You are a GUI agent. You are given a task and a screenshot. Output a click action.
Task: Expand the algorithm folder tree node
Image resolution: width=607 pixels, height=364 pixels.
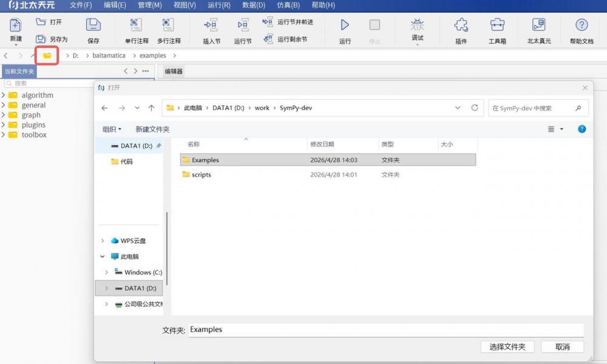4,95
